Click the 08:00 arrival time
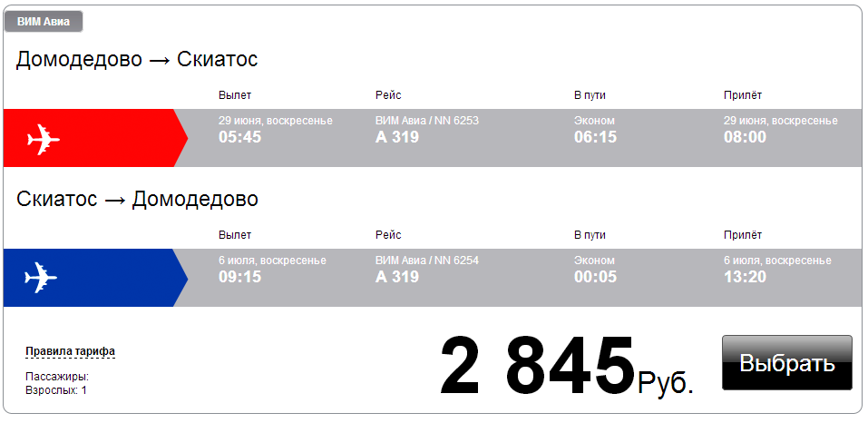Image resolution: width=868 pixels, height=423 pixels. coord(745,137)
